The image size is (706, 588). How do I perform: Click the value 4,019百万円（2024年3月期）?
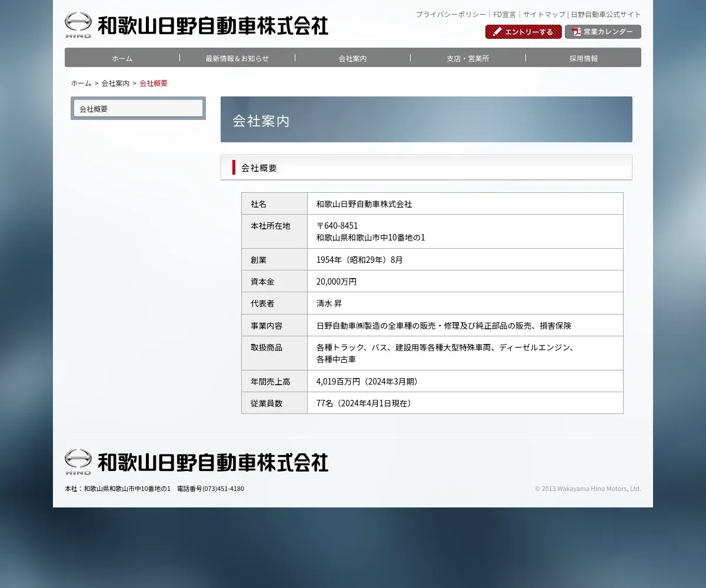tap(368, 382)
